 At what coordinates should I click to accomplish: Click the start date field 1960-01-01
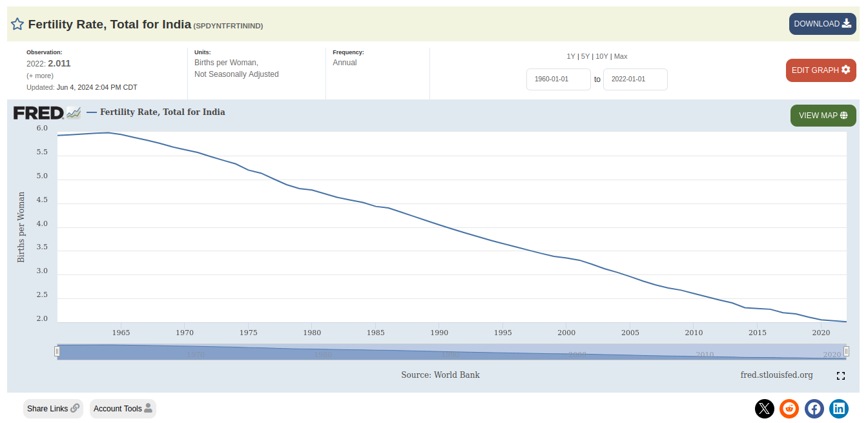[x=559, y=79]
